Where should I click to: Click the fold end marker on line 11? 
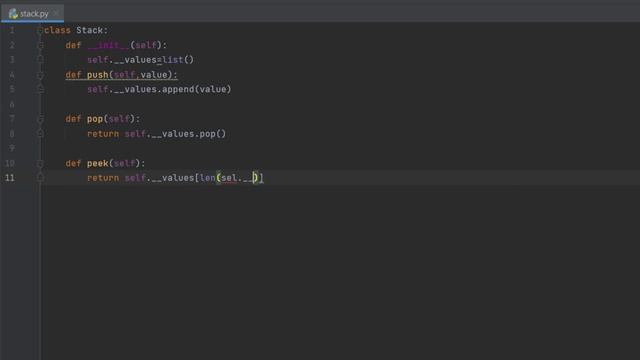(x=40, y=178)
